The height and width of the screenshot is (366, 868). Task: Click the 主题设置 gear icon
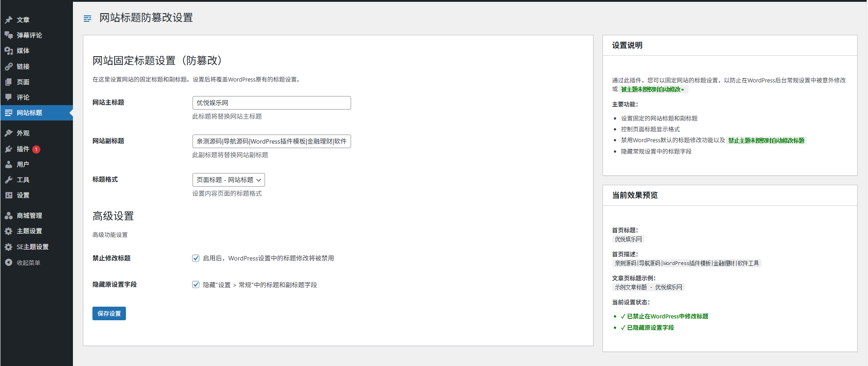[x=9, y=231]
